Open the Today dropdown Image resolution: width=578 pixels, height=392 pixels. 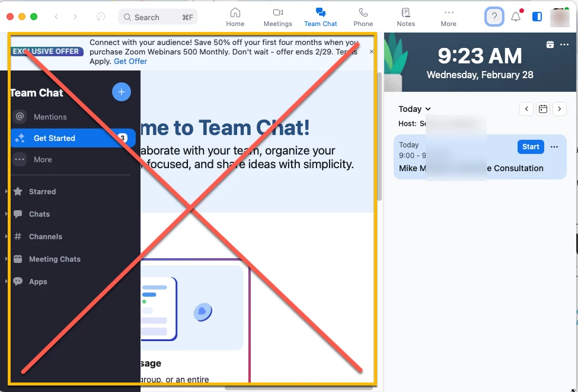pos(415,109)
